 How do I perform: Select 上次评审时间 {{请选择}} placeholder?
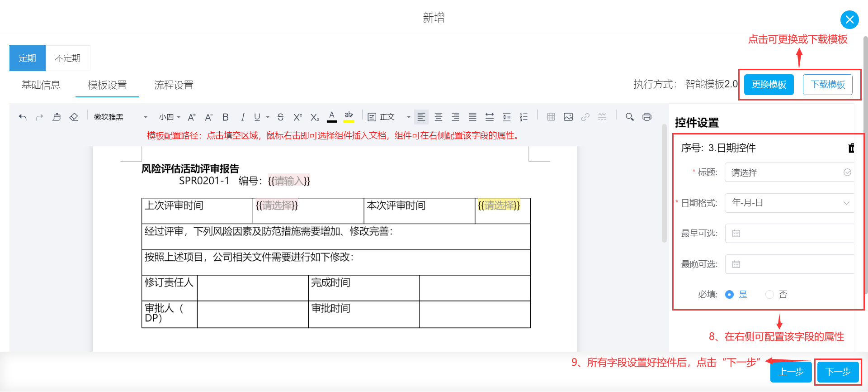277,206
